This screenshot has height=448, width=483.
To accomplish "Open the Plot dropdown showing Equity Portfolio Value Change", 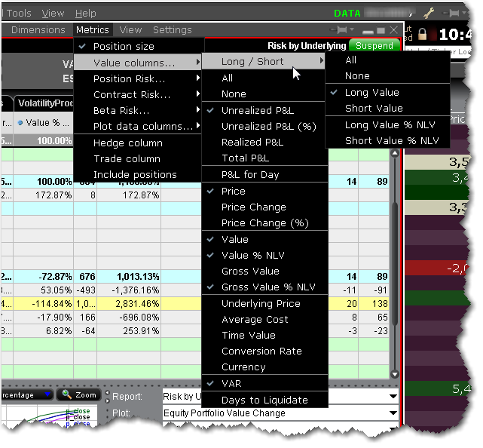I will tap(280, 413).
